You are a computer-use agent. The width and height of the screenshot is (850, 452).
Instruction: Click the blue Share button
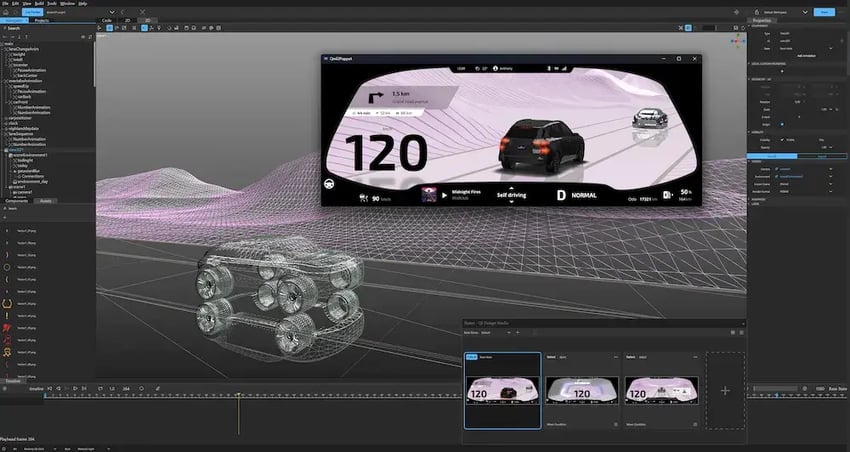point(824,12)
